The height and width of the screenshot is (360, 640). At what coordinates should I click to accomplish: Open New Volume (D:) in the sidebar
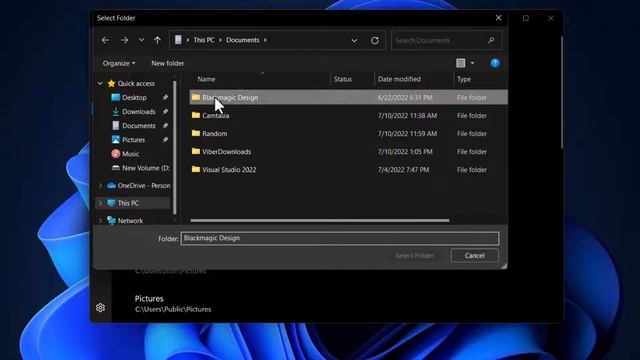(x=145, y=168)
